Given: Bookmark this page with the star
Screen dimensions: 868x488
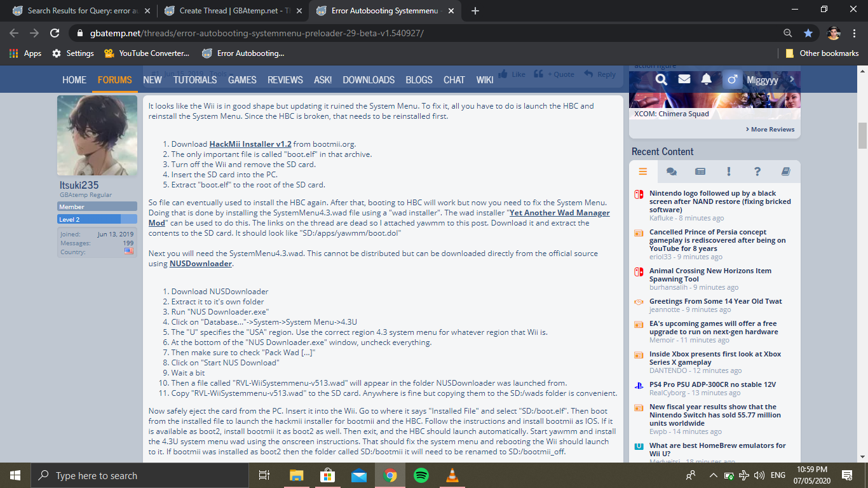Looking at the screenshot, I should [808, 33].
